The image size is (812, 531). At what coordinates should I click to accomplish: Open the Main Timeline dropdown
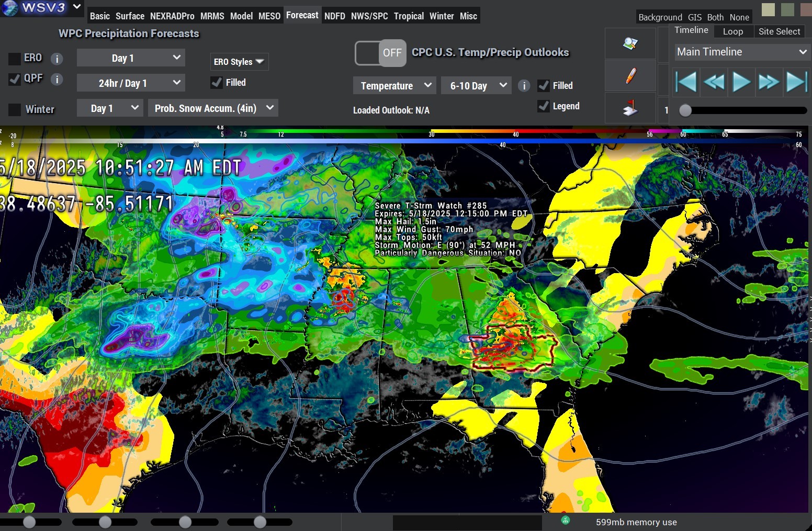click(741, 52)
